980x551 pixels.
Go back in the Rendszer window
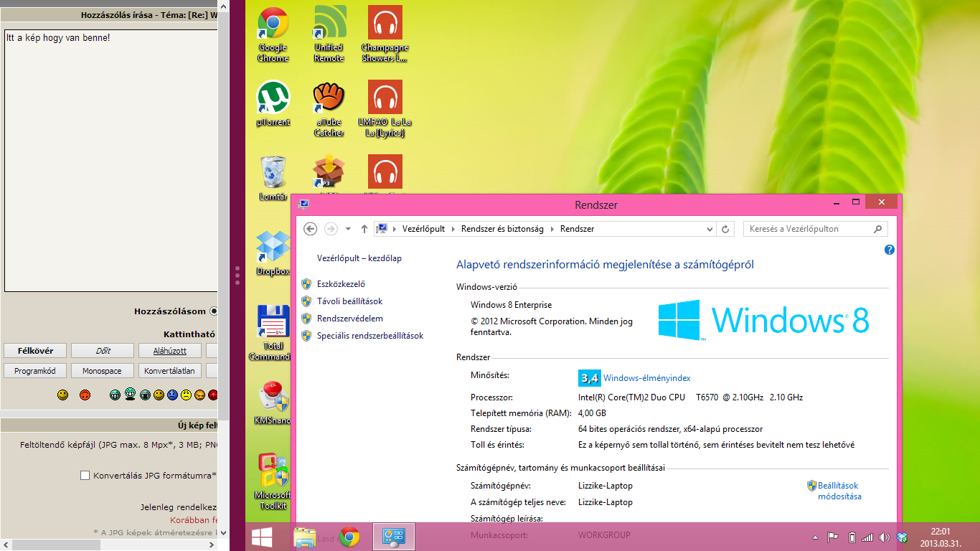[x=310, y=229]
